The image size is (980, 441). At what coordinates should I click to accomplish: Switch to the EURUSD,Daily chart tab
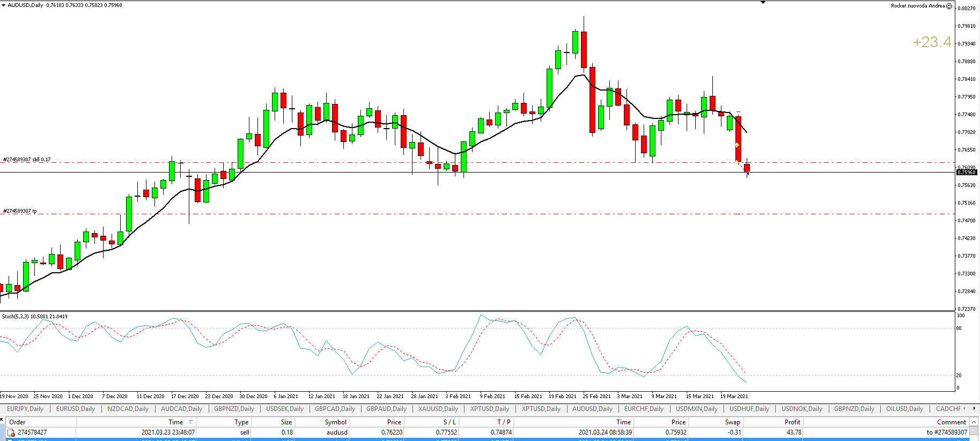click(76, 409)
